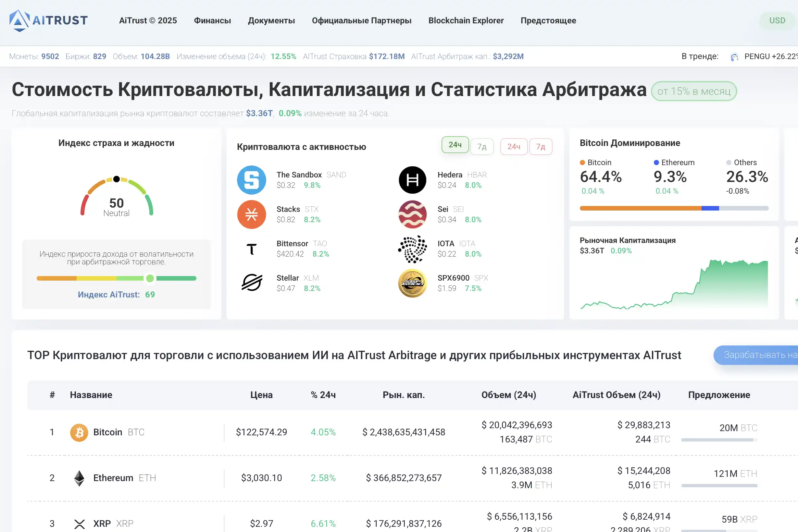Click The Sandbox SAND coin icon
This screenshot has height=532, width=798.
click(x=251, y=180)
